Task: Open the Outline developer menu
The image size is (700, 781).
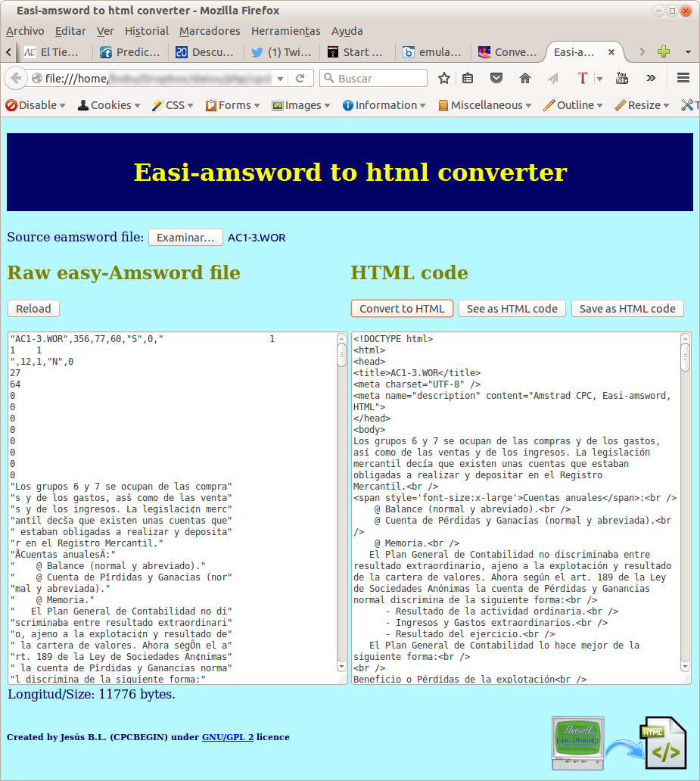Action: pyautogui.click(x=573, y=105)
